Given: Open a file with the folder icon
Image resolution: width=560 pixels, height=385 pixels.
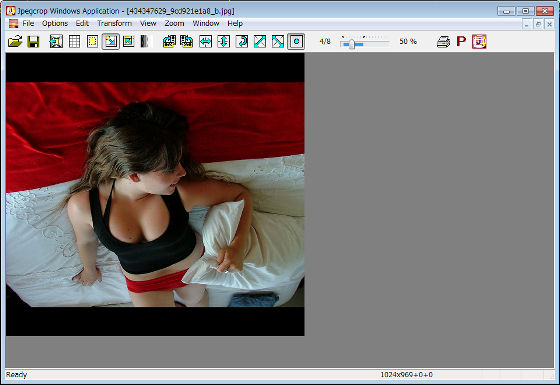Looking at the screenshot, I should point(15,42).
